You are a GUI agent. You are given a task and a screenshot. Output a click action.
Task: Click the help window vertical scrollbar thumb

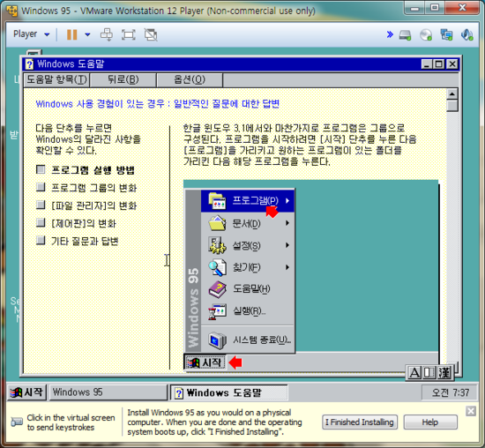[x=452, y=106]
